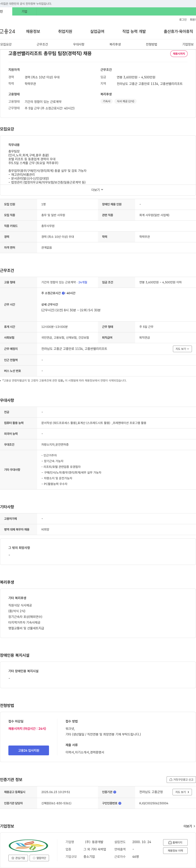Click the 기숙사 benefit tag
The height and width of the screenshot is (868, 196).
(x=106, y=101)
